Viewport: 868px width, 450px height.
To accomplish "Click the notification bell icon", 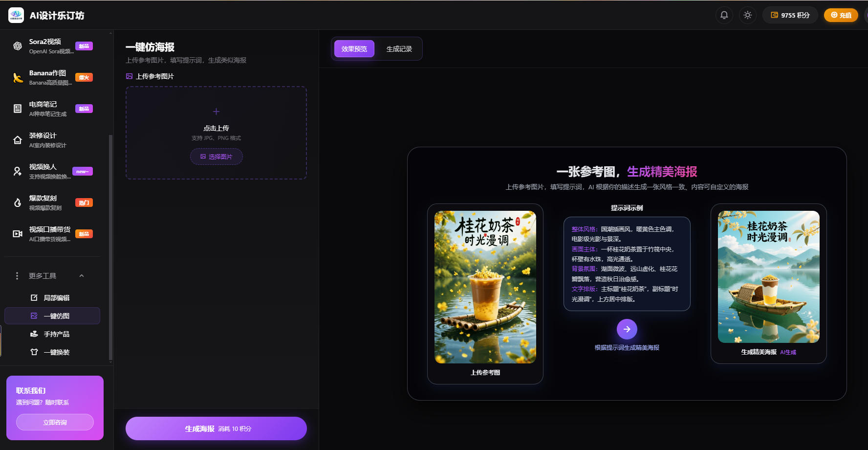I will (x=724, y=15).
